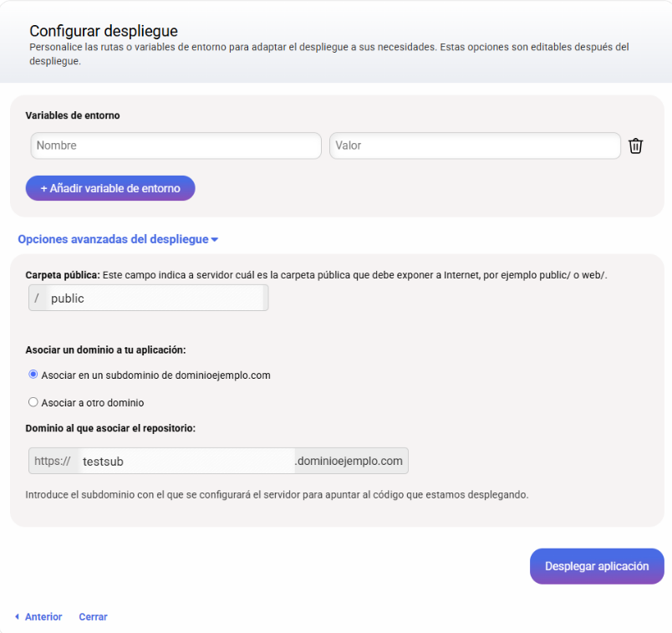Edit the public folder path field
Viewport: 672px width, 633px height.
[157, 298]
